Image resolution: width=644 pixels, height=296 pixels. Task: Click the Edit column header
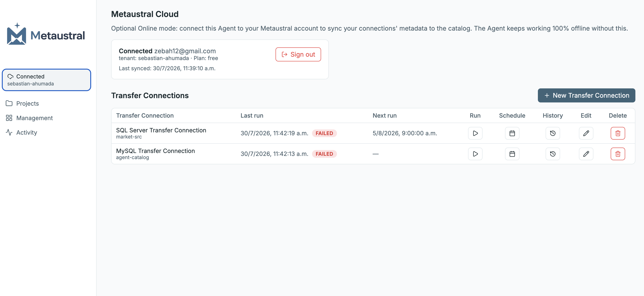point(586,115)
